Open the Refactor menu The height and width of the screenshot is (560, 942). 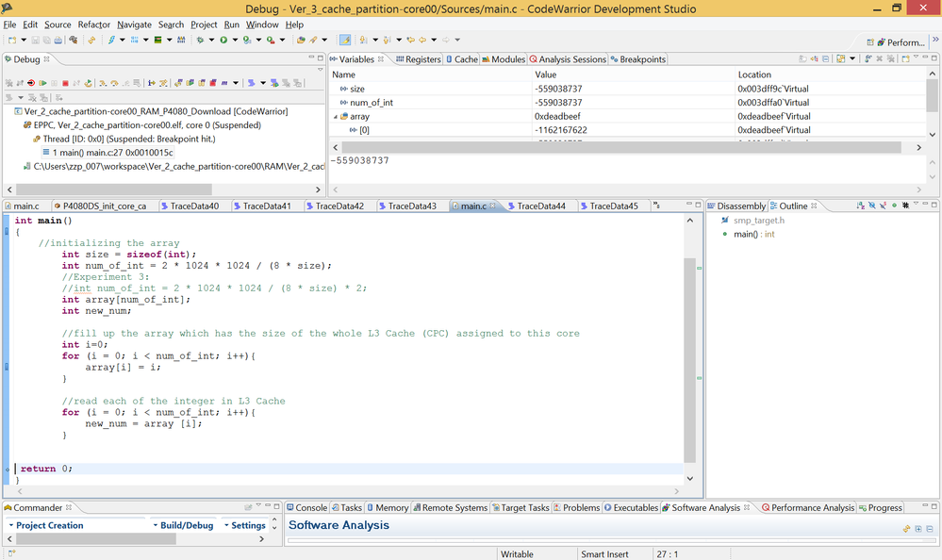pos(93,25)
